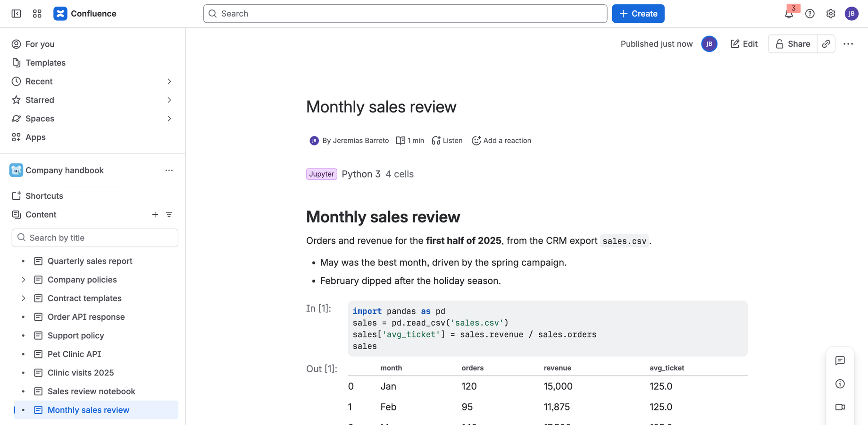Expand the Recent menu chevron

(x=169, y=82)
